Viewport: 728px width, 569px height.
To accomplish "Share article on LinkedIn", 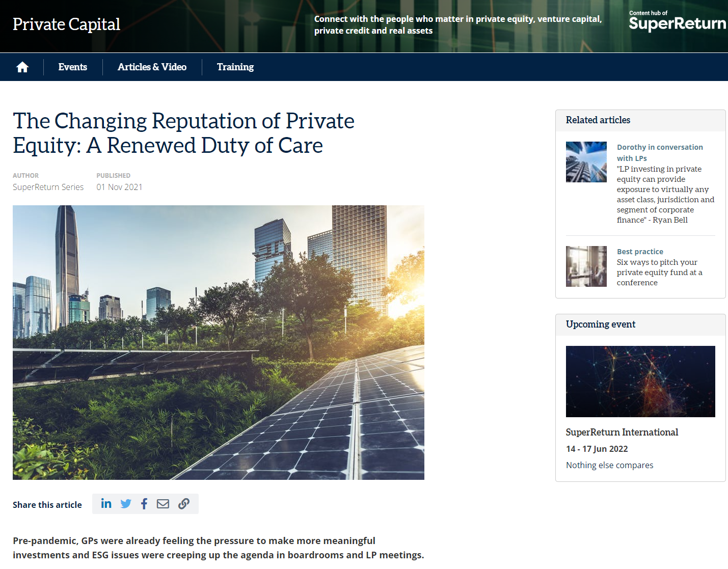I will [x=106, y=504].
